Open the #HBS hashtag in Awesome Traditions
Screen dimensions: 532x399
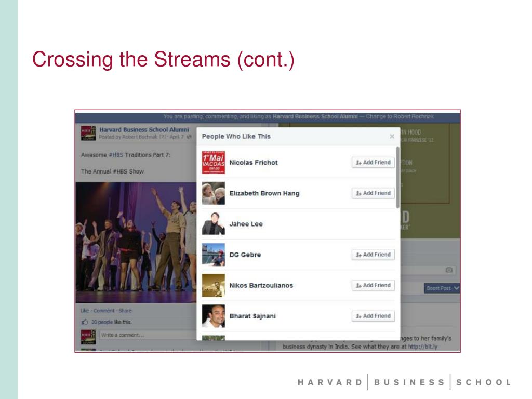116,155
